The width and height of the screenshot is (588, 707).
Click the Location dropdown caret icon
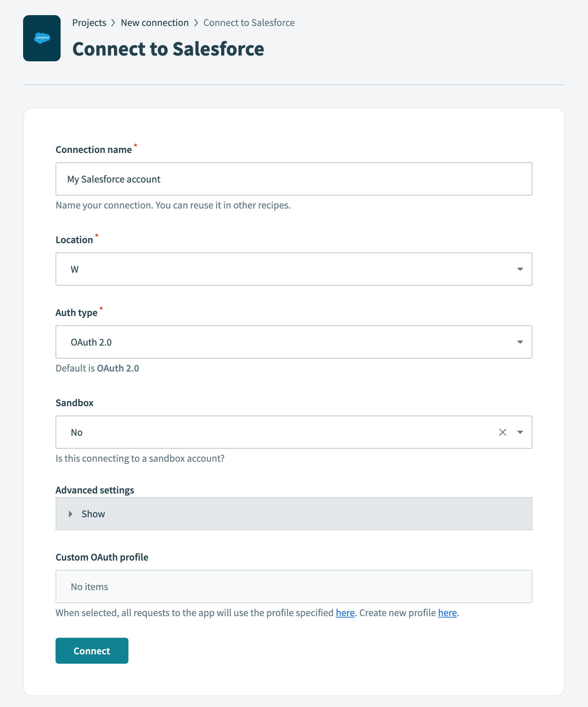coord(520,269)
